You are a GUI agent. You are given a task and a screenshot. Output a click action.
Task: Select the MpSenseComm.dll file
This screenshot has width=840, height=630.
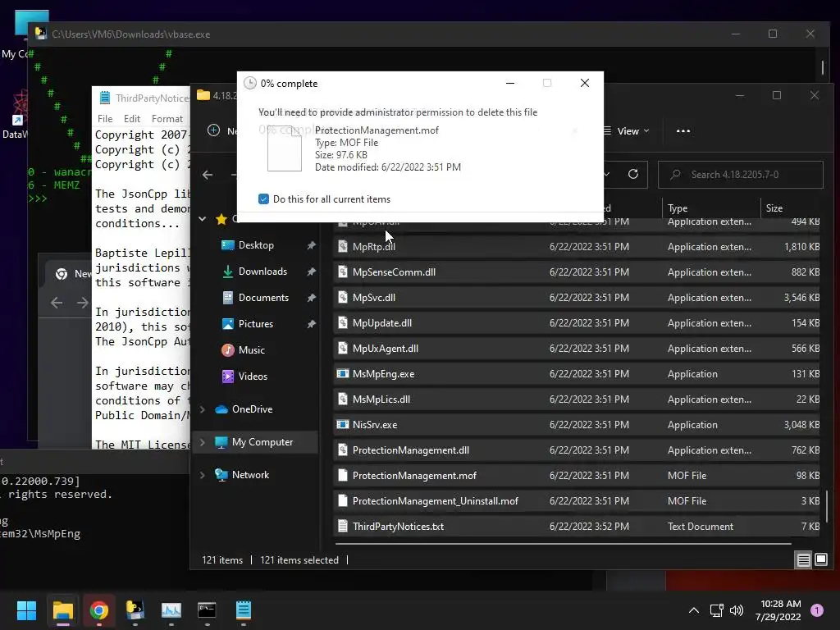577,272
